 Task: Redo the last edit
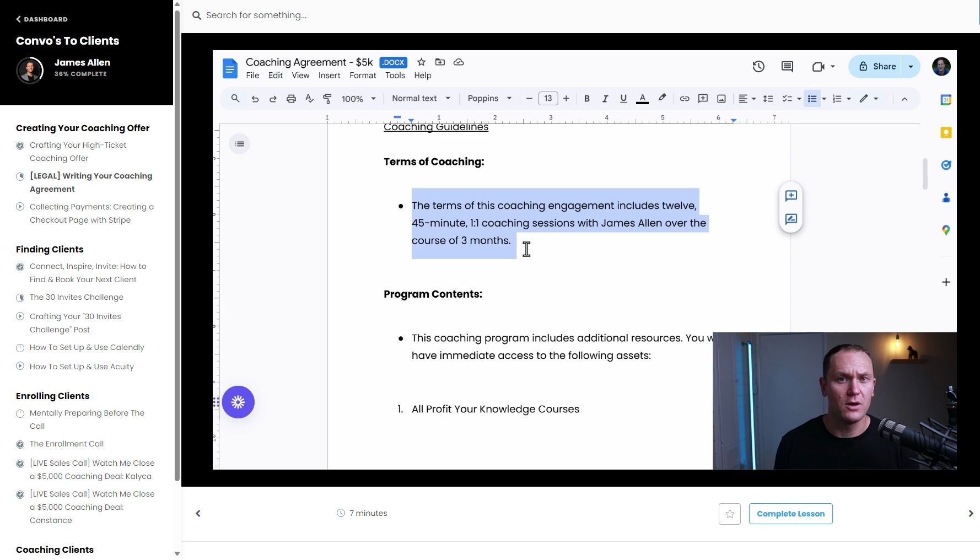(273, 99)
